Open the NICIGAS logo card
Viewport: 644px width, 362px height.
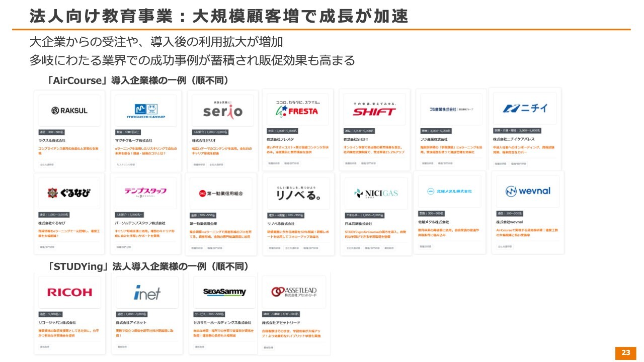(376, 193)
